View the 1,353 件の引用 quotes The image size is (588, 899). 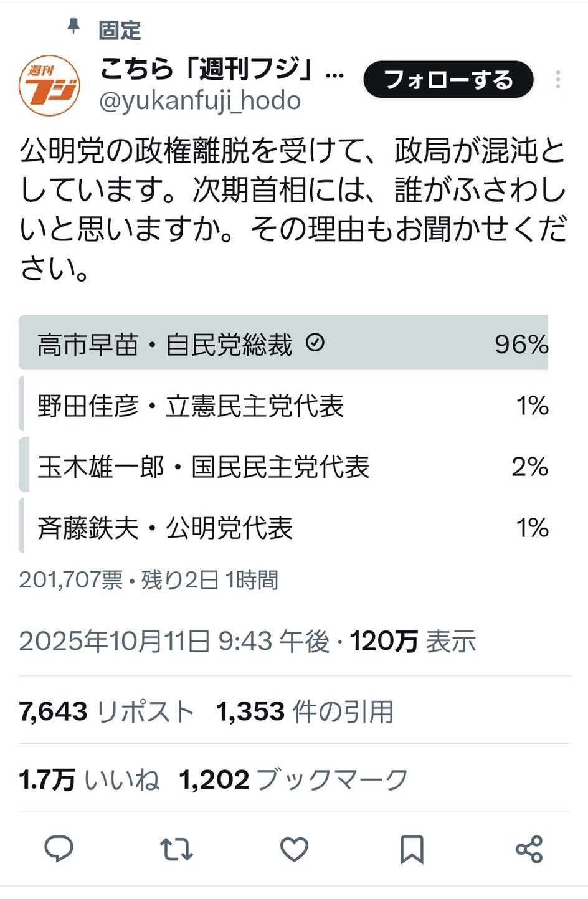305,711
